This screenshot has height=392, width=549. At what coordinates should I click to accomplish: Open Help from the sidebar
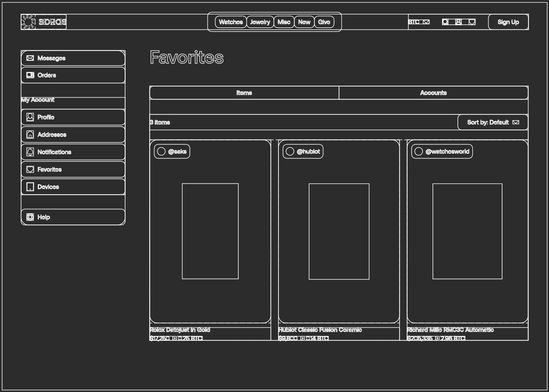pyautogui.click(x=73, y=217)
